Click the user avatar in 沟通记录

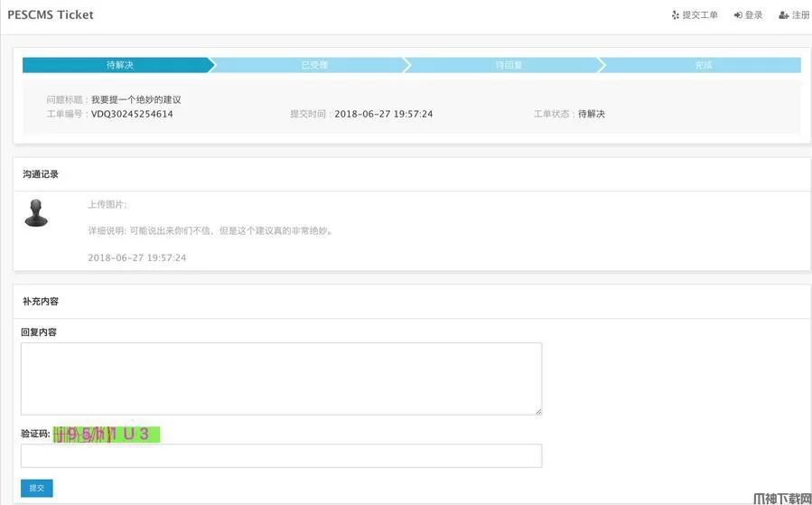pyautogui.click(x=36, y=213)
